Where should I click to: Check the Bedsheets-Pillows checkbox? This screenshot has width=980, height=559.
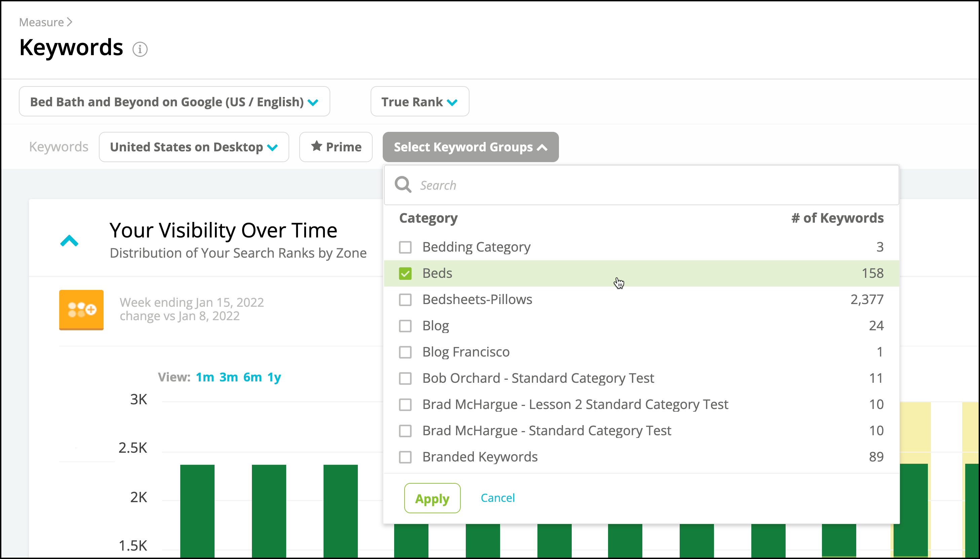405,299
